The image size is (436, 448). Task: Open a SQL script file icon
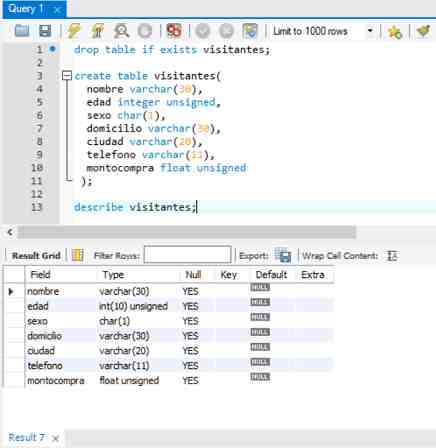[22, 31]
